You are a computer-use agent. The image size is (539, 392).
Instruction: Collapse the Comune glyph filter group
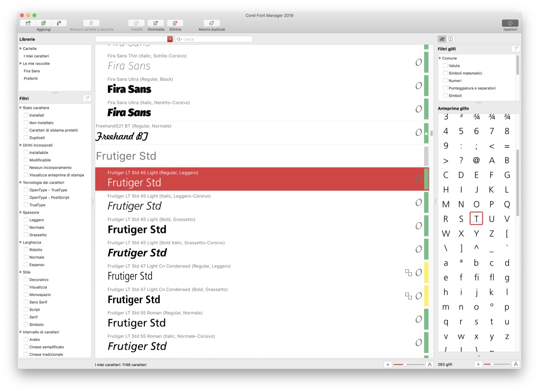(440, 58)
